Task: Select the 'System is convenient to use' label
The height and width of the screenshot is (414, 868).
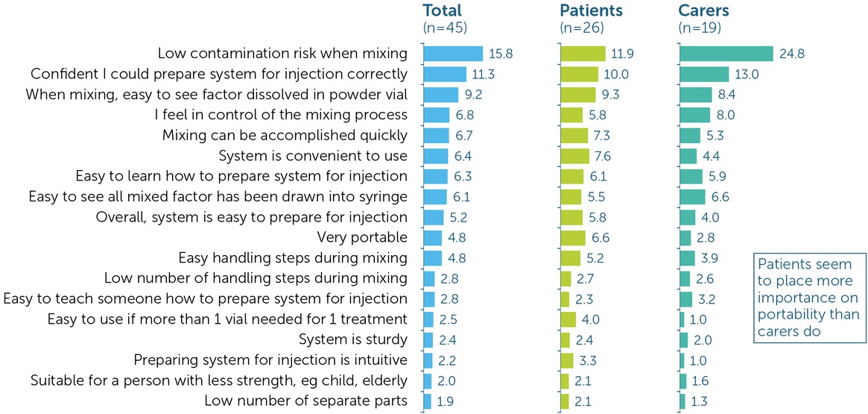Action: click(x=313, y=156)
